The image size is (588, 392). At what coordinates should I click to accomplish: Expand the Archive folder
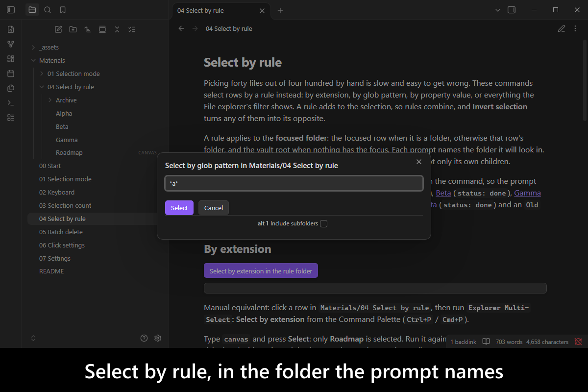click(x=50, y=100)
